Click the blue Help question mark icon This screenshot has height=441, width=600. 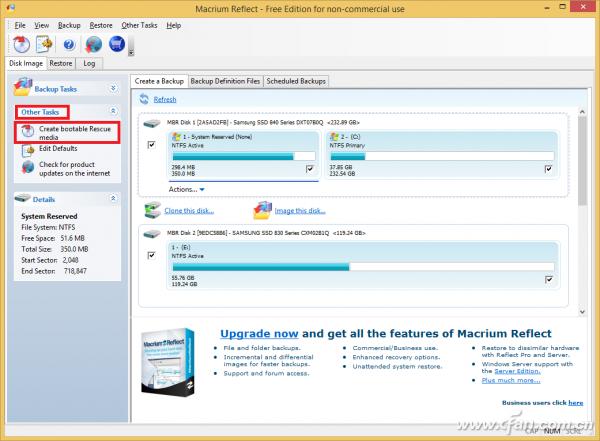click(69, 45)
